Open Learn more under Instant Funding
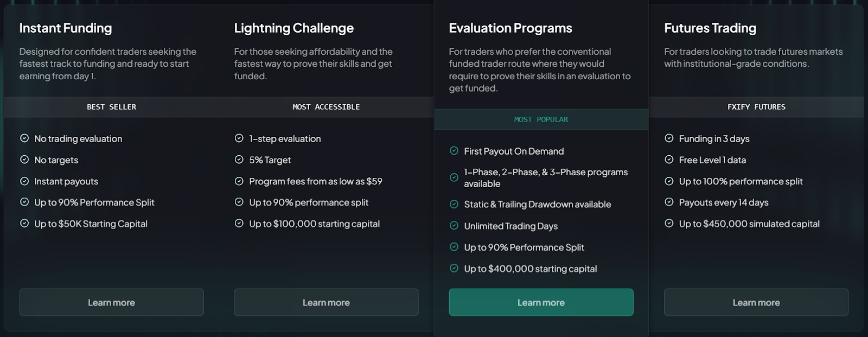This screenshot has width=868, height=337. click(112, 302)
